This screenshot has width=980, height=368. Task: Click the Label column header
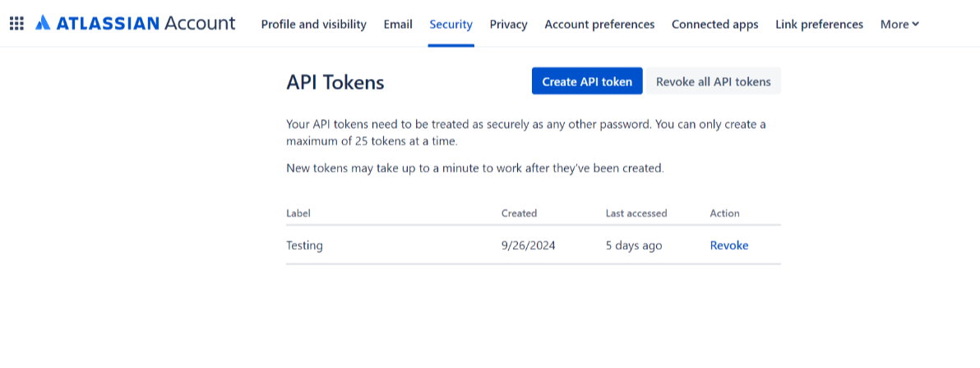(x=298, y=214)
